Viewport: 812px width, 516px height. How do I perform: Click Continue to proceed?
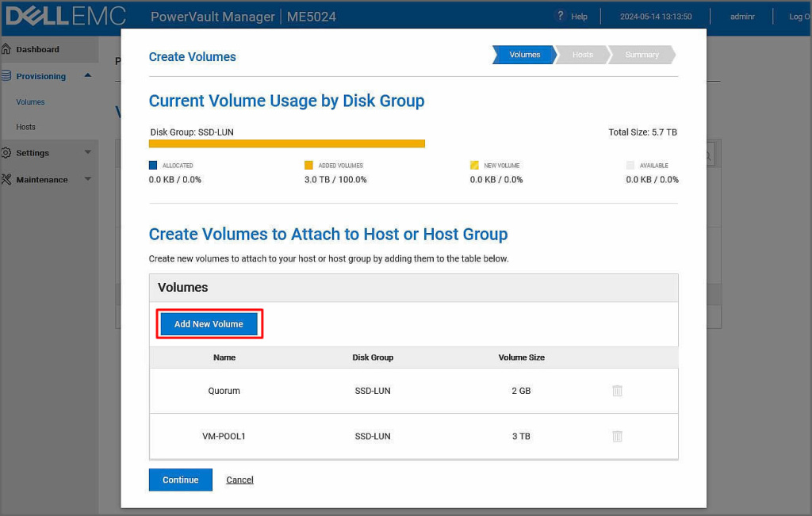click(x=180, y=480)
